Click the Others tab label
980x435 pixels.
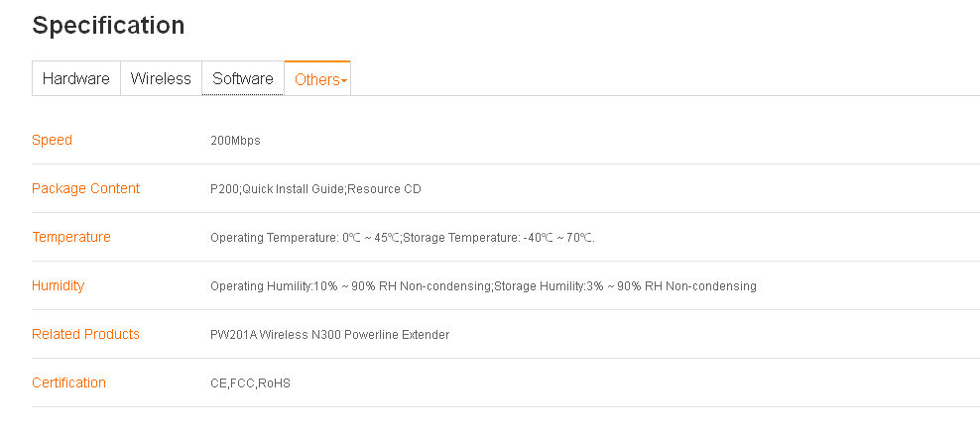[315, 80]
